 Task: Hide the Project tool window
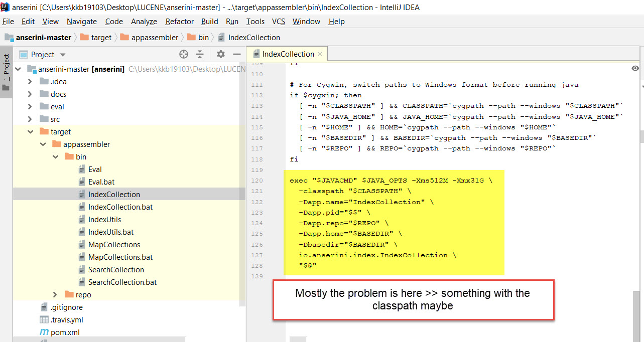click(237, 55)
